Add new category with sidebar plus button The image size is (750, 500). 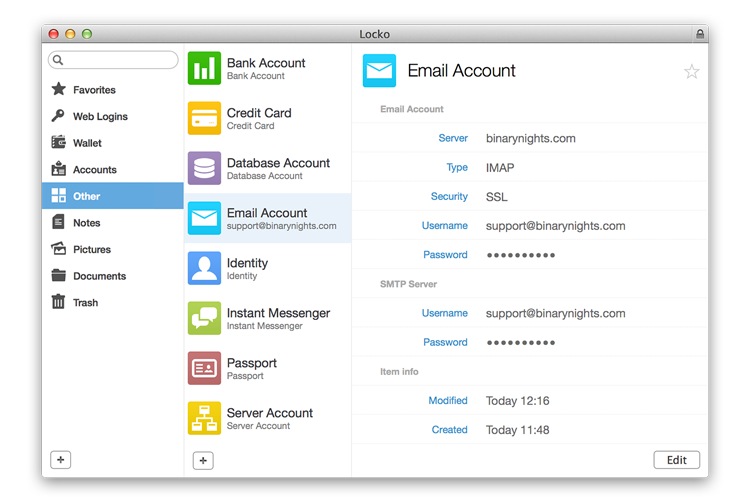point(61,460)
